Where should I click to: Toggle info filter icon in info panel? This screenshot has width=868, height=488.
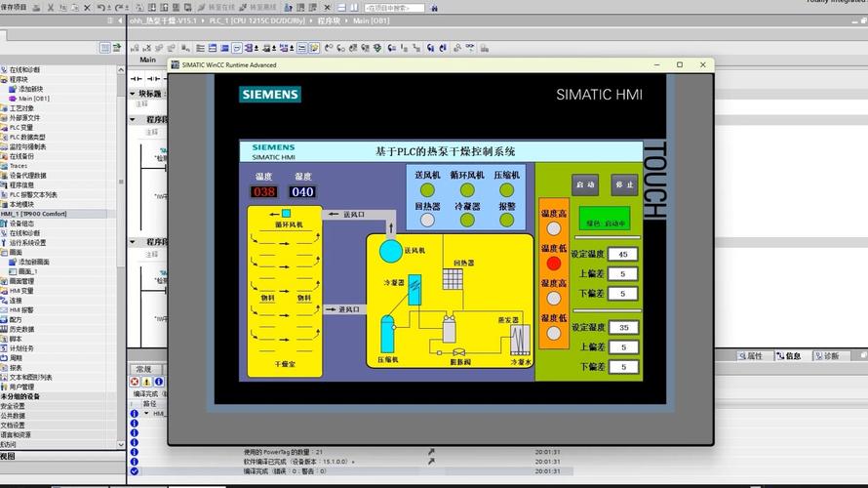(159, 382)
